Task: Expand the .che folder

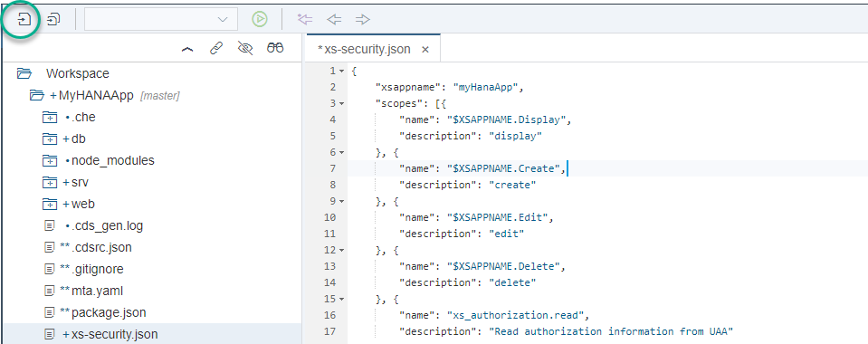Action: coord(50,118)
